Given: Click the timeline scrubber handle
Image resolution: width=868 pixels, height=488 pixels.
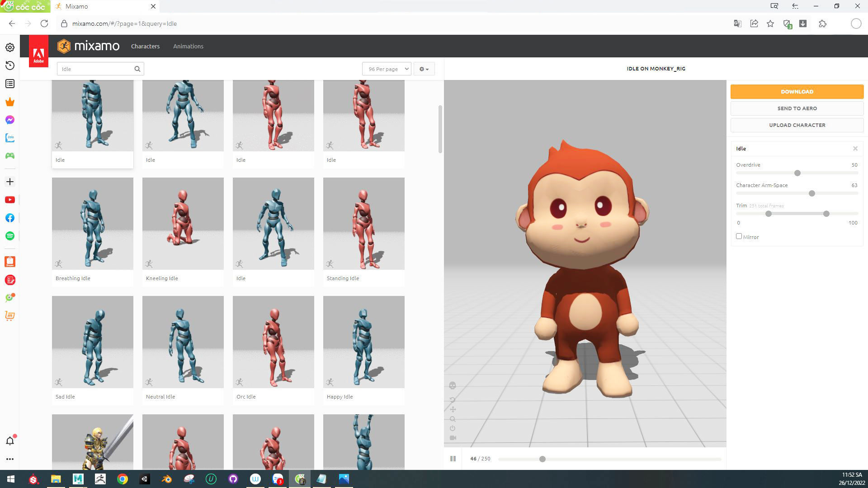Looking at the screenshot, I should point(542,459).
